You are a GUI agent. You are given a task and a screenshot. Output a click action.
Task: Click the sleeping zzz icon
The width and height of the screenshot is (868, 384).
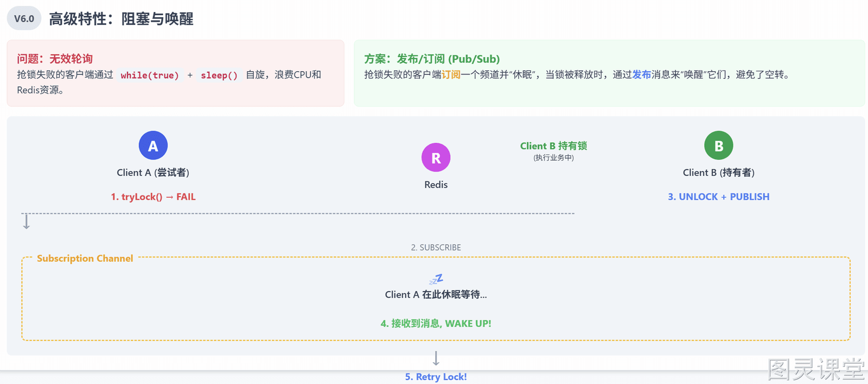pos(436,279)
